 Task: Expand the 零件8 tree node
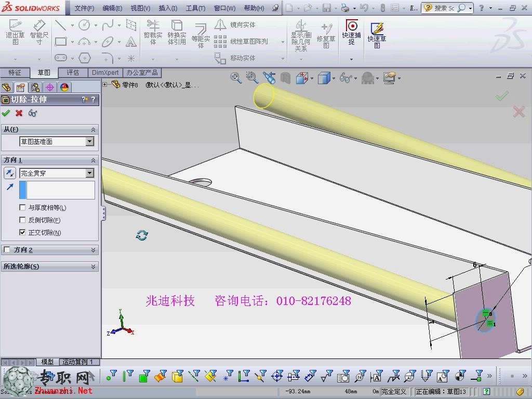[x=105, y=84]
